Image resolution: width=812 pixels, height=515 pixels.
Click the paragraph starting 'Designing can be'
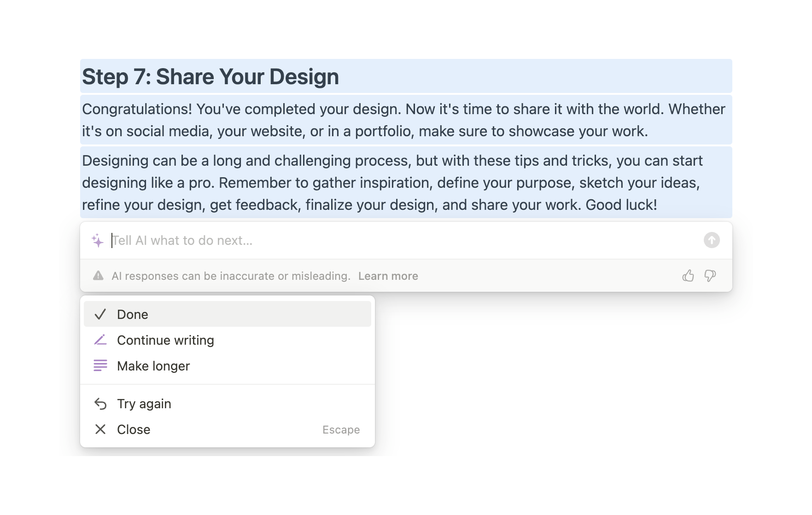391,183
